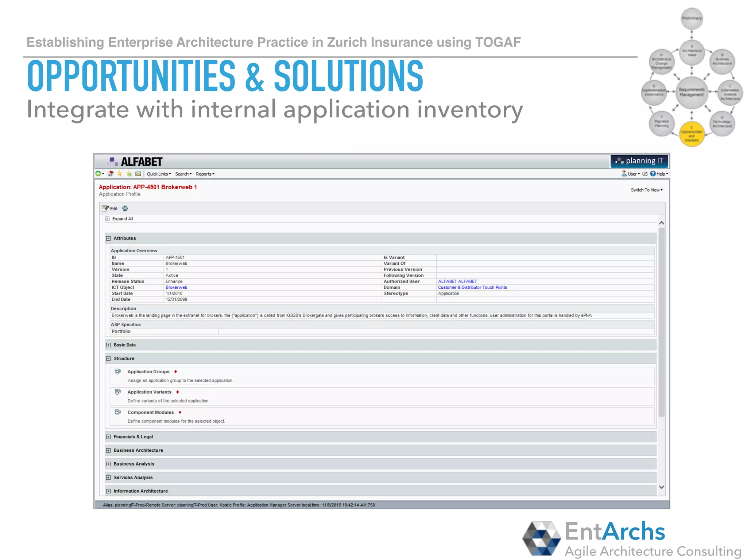Click the red diamond next to Application Variants

(x=178, y=392)
